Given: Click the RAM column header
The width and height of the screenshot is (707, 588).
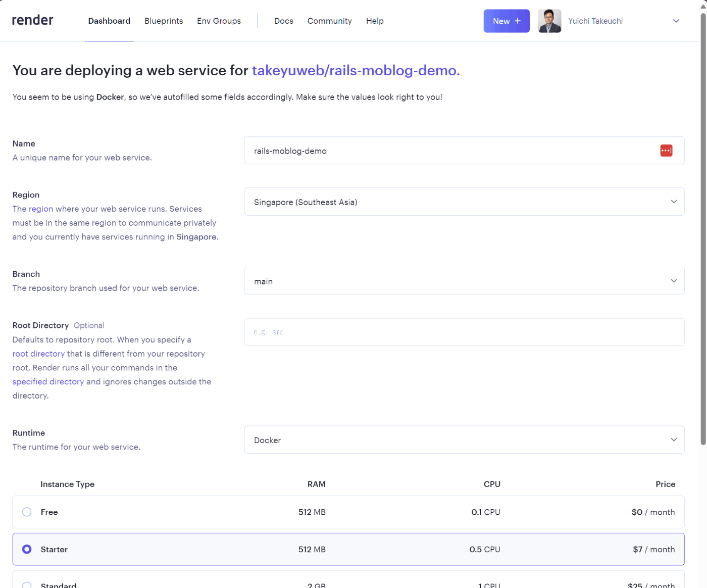Looking at the screenshot, I should [317, 484].
